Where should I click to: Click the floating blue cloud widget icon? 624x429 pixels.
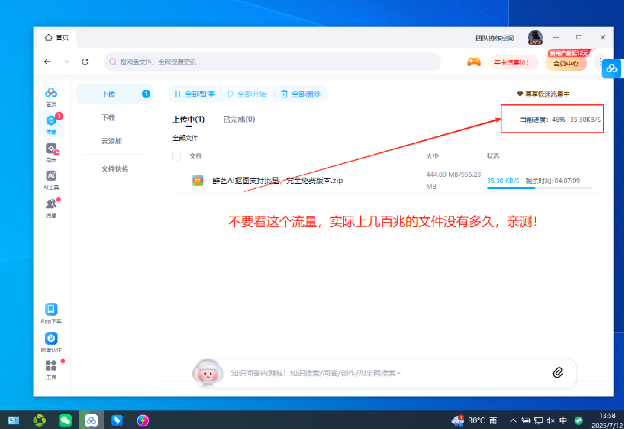click(612, 68)
